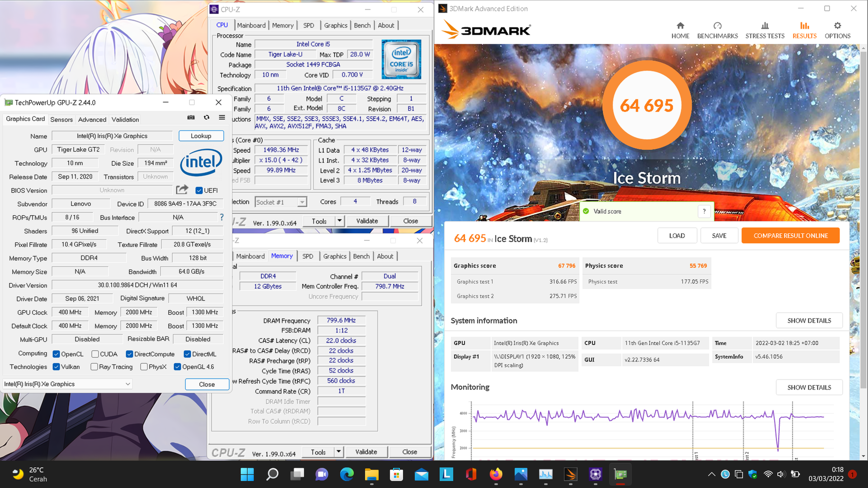Open 3DMark Results section
The width and height of the screenshot is (868, 488).
(x=804, y=30)
